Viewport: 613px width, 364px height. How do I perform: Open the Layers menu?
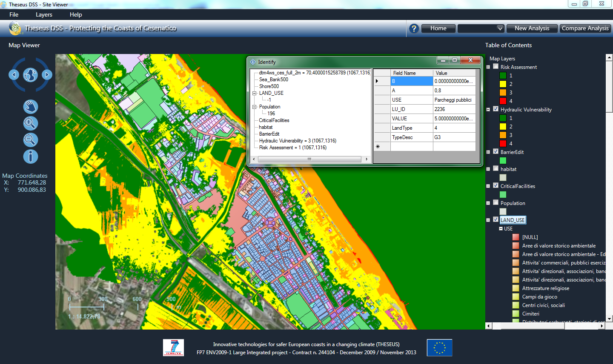(44, 14)
